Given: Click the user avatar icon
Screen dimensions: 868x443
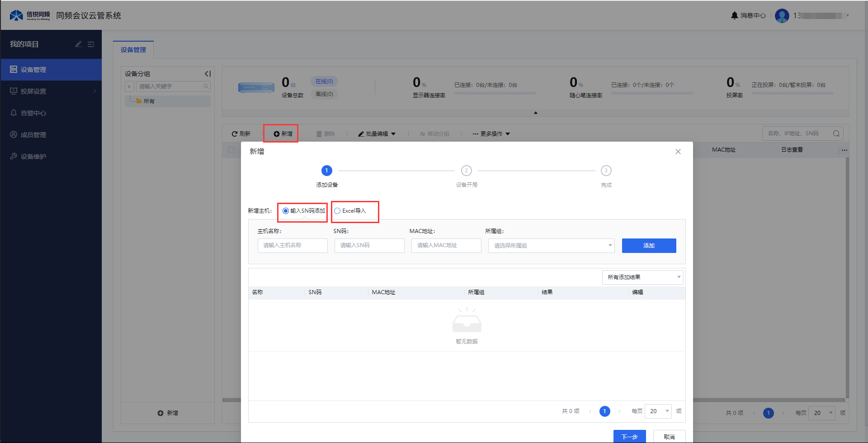Looking at the screenshot, I should (x=782, y=16).
